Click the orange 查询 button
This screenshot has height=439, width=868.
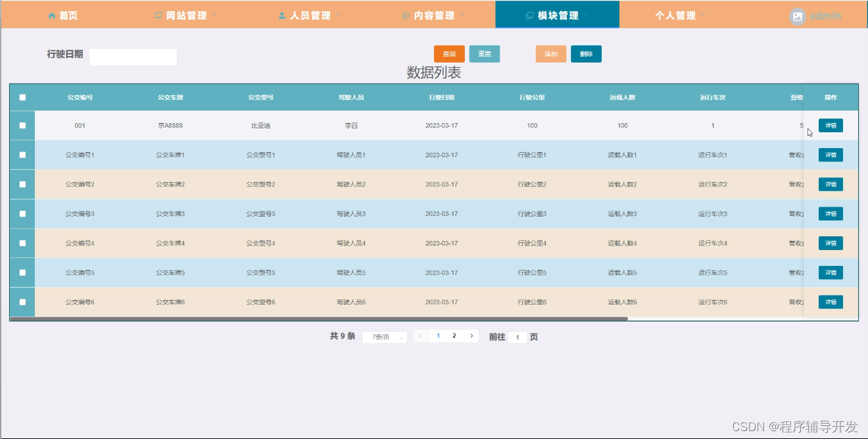(x=449, y=54)
